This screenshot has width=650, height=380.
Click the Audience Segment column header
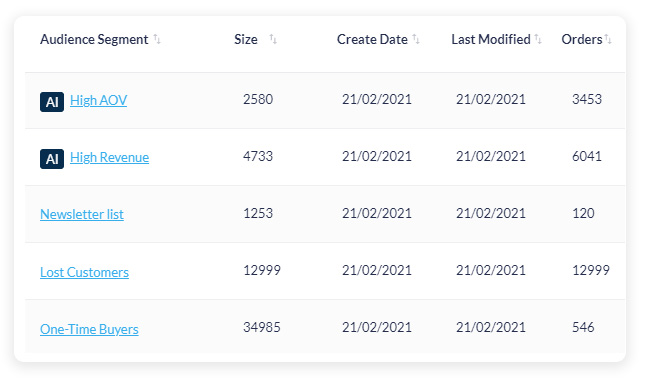pyautogui.click(x=94, y=39)
